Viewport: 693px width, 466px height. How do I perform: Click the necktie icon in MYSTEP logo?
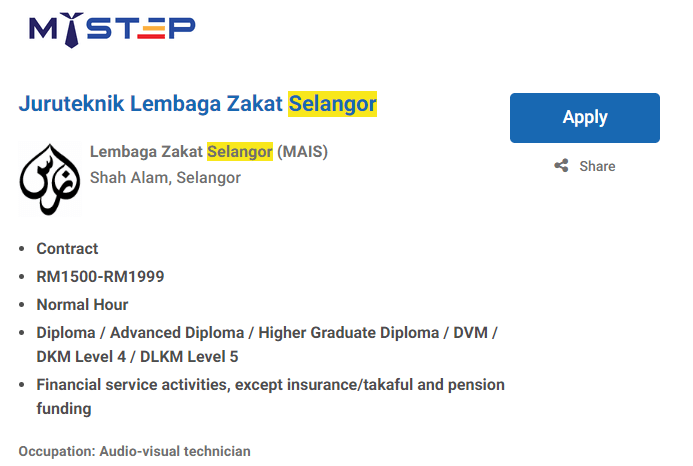tap(72, 30)
